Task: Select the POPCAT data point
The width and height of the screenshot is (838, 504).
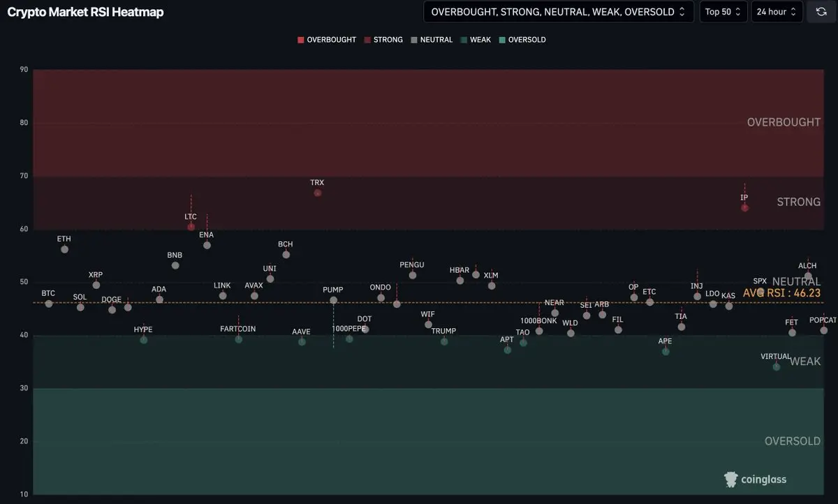Action: pyautogui.click(x=824, y=330)
